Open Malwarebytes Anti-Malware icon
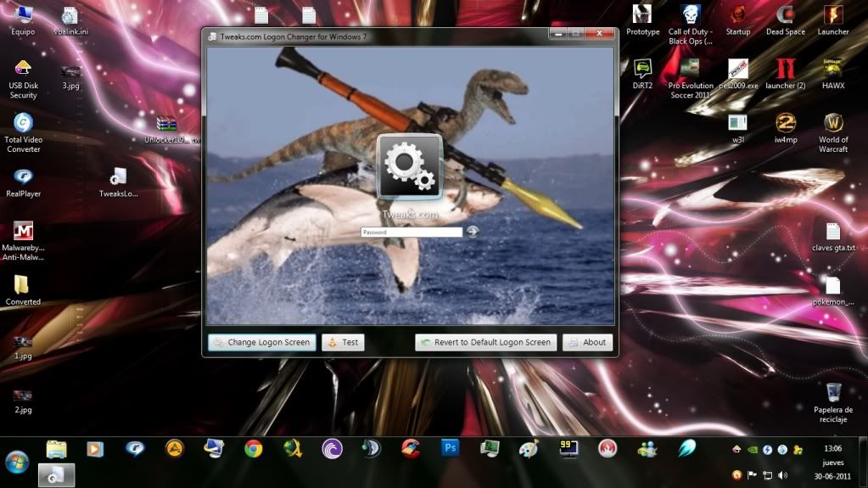The height and width of the screenshot is (488, 868). coord(23,241)
